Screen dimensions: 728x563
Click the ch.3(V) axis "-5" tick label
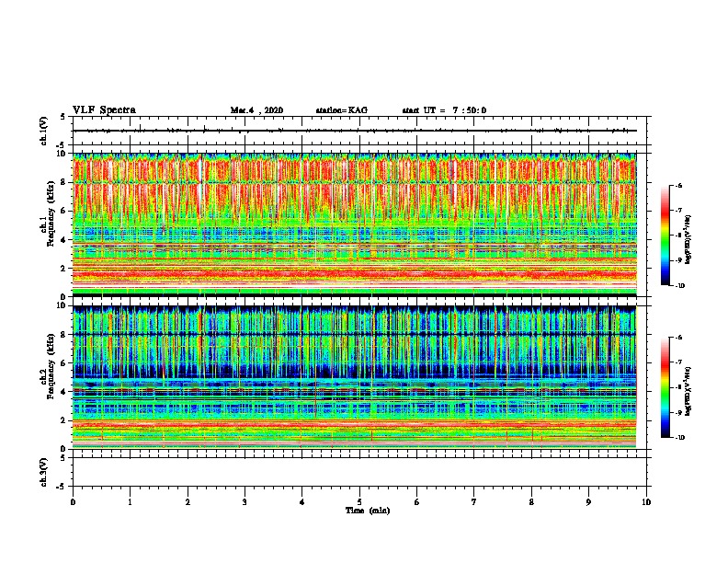(62, 487)
